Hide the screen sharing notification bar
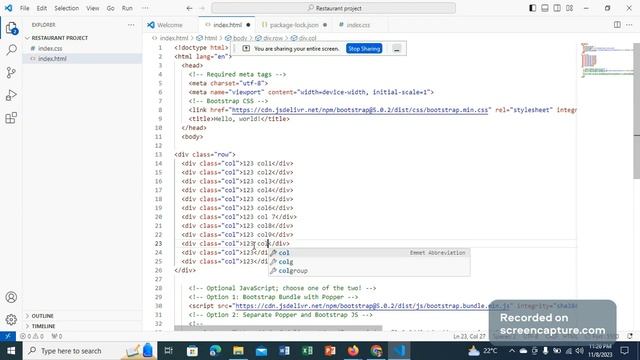This screenshot has width=640, height=360. (397, 49)
